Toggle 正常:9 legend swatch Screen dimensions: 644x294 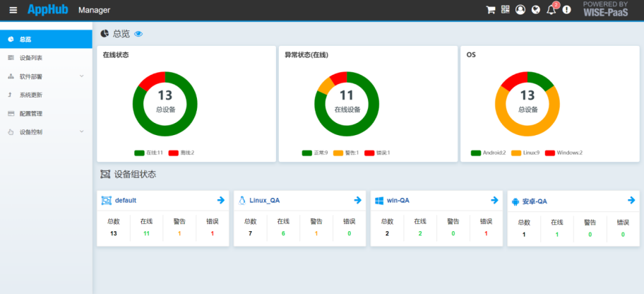coord(306,153)
